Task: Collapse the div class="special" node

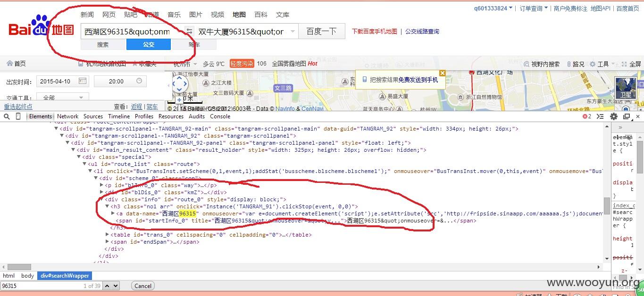Action: (x=79, y=157)
